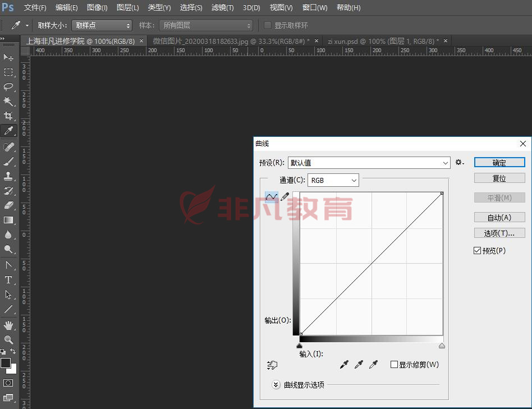Select the Crop tool
Viewport: 532px width, 409px height.
(x=8, y=116)
